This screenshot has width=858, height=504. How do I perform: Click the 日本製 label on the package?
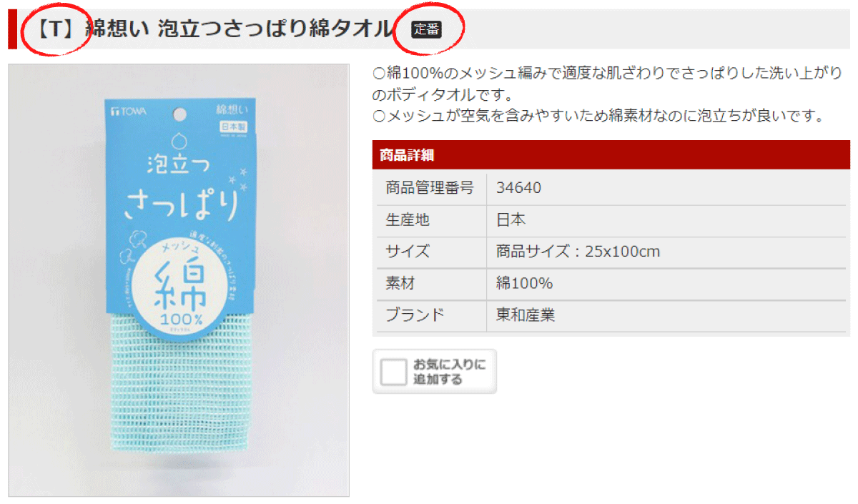point(231,126)
